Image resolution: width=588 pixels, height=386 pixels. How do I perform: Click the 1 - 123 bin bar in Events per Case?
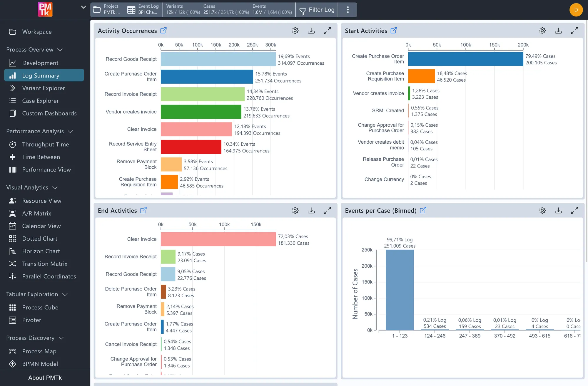click(400, 290)
